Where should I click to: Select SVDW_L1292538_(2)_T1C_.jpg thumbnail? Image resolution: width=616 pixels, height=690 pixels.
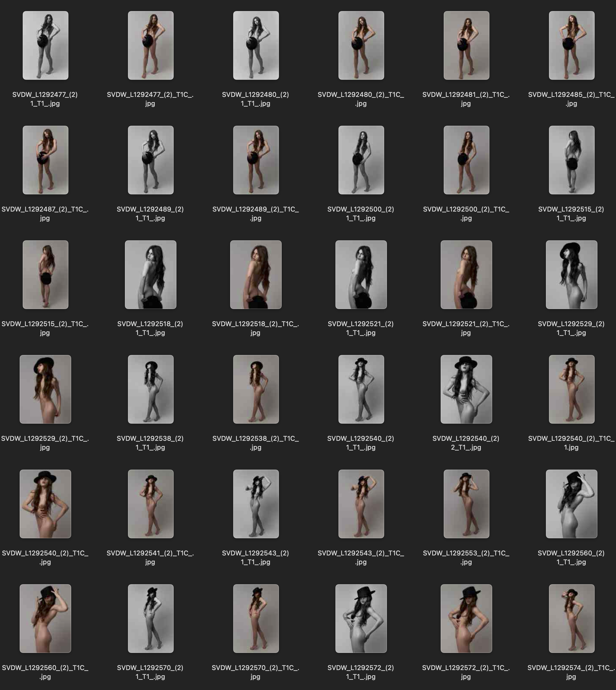pos(256,389)
